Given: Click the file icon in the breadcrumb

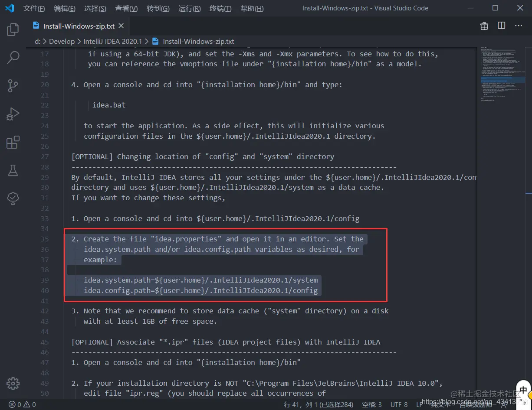Looking at the screenshot, I should click(x=155, y=41).
